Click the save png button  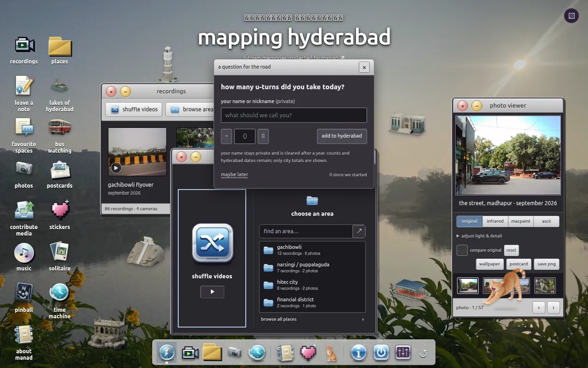(x=547, y=264)
